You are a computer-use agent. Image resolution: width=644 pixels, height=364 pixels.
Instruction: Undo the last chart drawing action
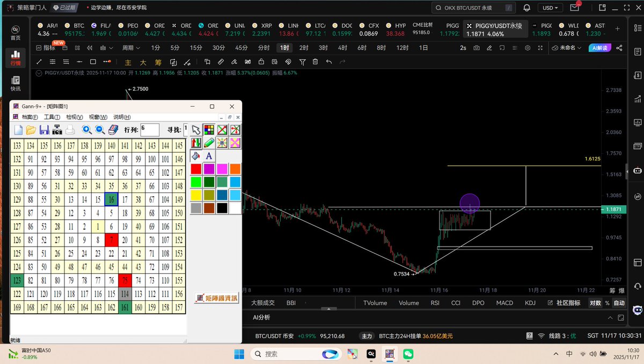click(x=329, y=62)
